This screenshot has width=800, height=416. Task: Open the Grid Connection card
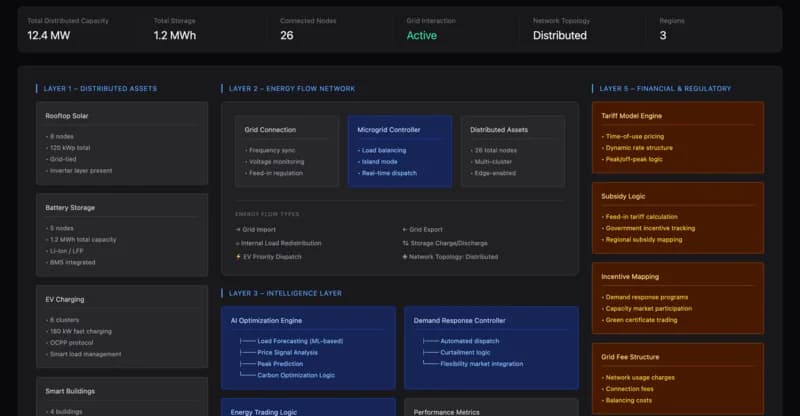click(x=288, y=151)
